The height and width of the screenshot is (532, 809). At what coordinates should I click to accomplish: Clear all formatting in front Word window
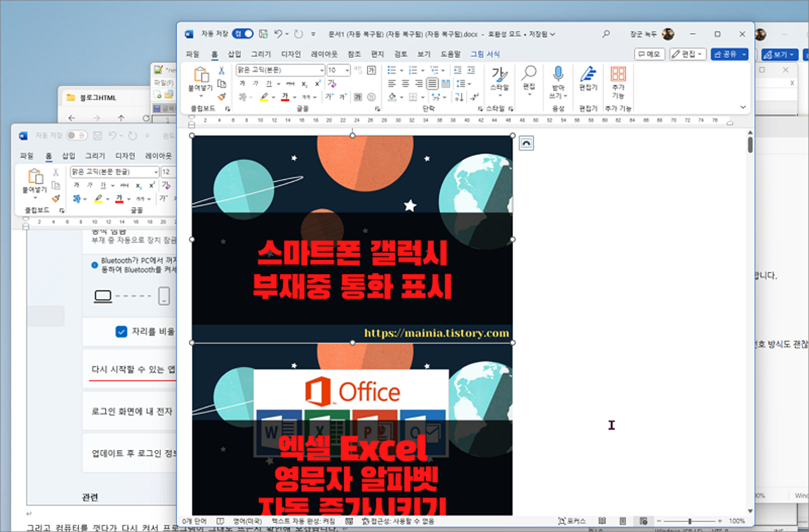tap(332, 83)
